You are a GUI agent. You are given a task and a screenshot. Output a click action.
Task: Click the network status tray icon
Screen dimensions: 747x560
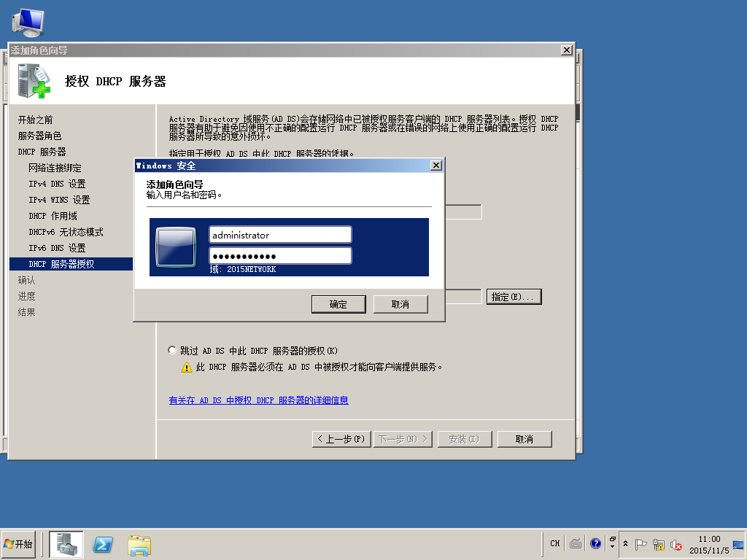tap(659, 544)
